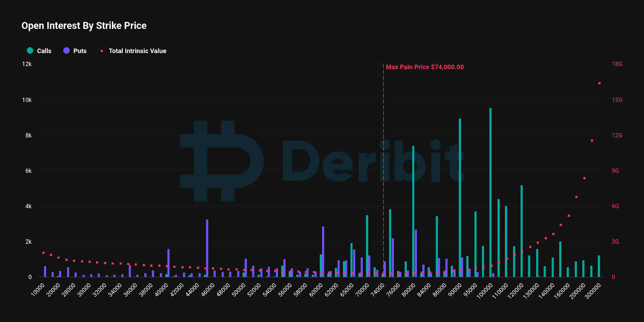Select the call bar at 90000 strike
The height and width of the screenshot is (322, 644).
pyautogui.click(x=460, y=198)
